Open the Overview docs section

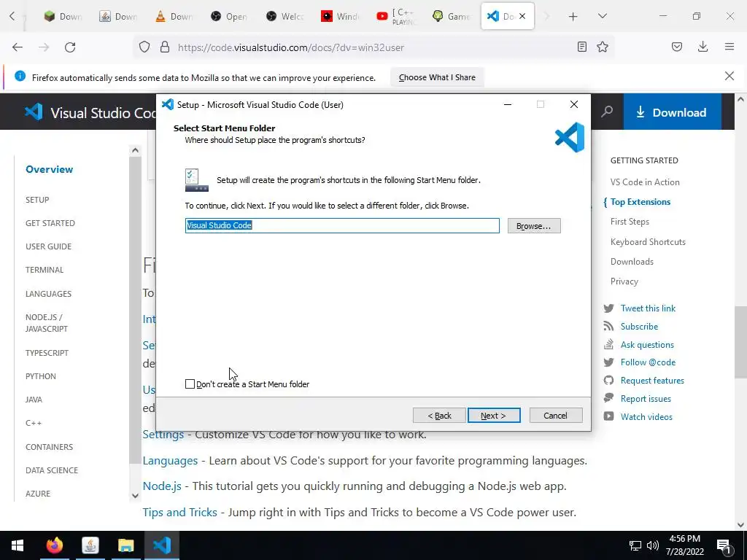(49, 169)
